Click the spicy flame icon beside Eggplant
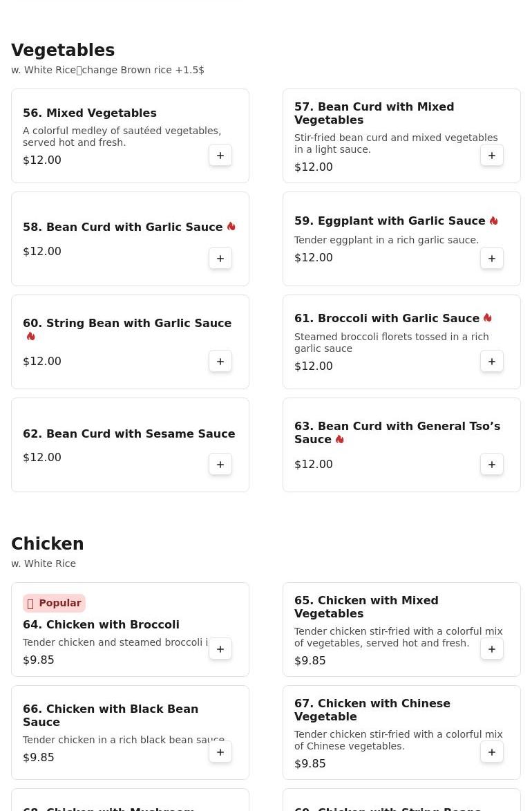 pyautogui.click(x=494, y=221)
